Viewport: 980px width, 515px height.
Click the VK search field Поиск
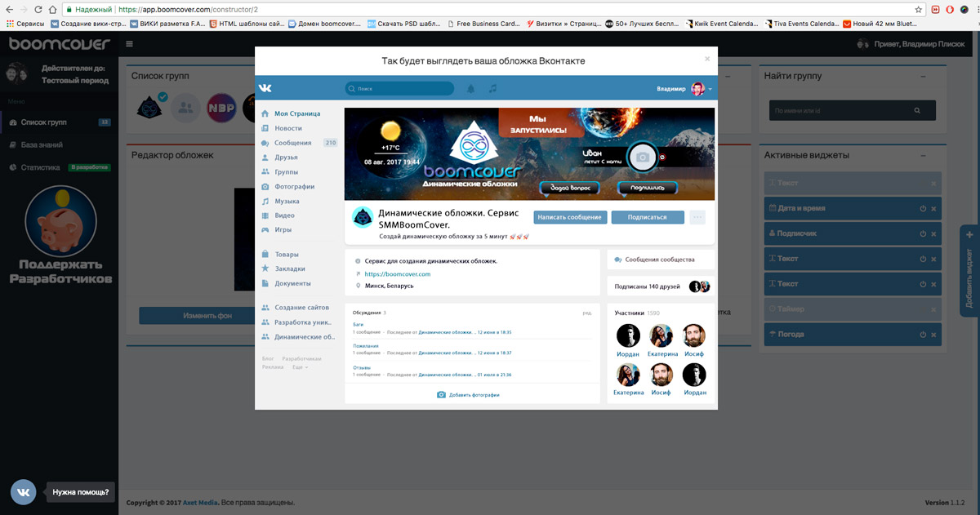click(x=399, y=88)
